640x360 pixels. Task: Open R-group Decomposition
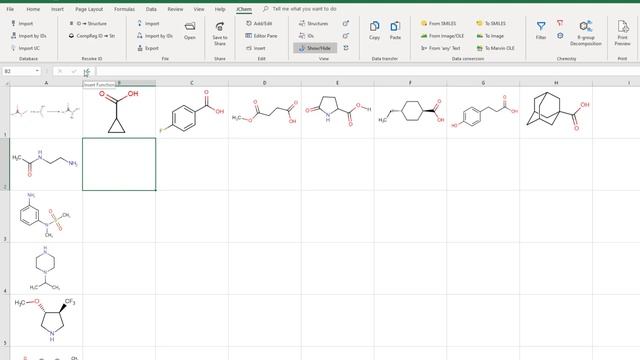586,33
